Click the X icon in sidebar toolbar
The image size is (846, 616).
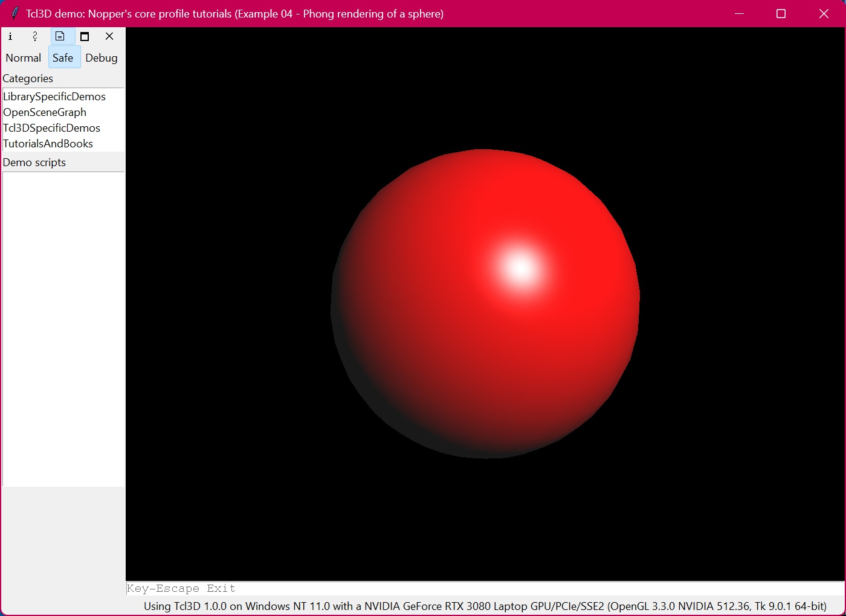coord(109,36)
